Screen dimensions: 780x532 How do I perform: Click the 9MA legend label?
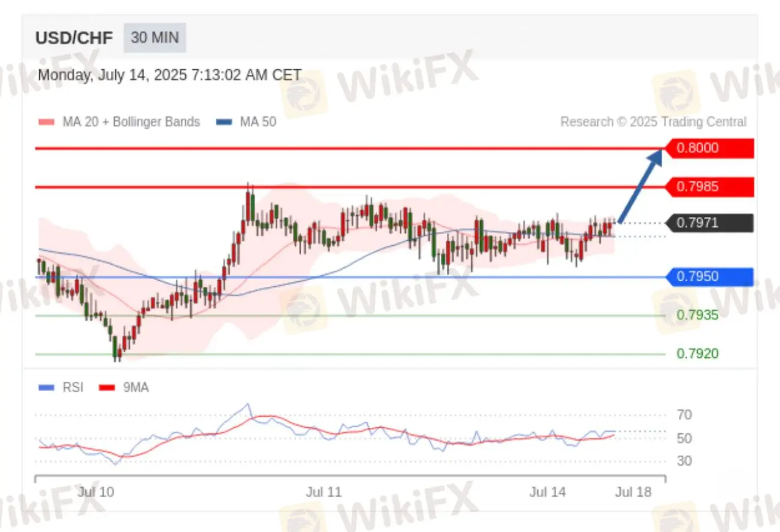point(136,387)
